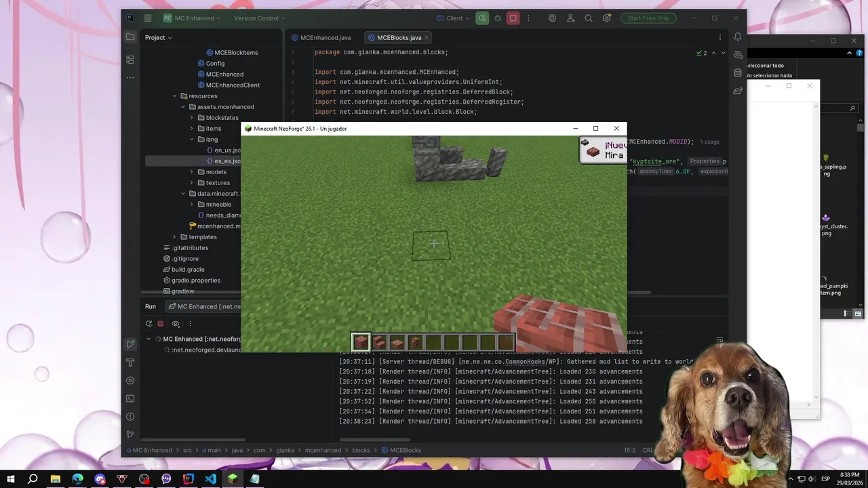Click the Start Free Trial button
Viewport: 868px width, 488px height.
coord(648,18)
